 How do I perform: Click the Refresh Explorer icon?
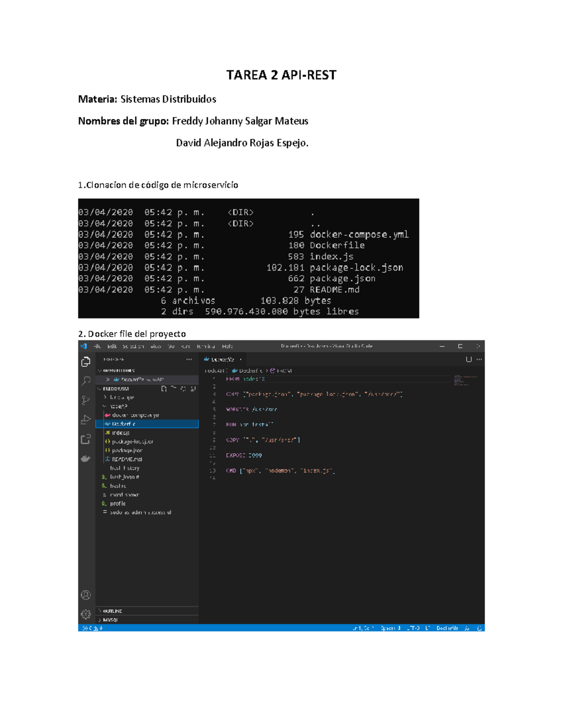(183, 389)
